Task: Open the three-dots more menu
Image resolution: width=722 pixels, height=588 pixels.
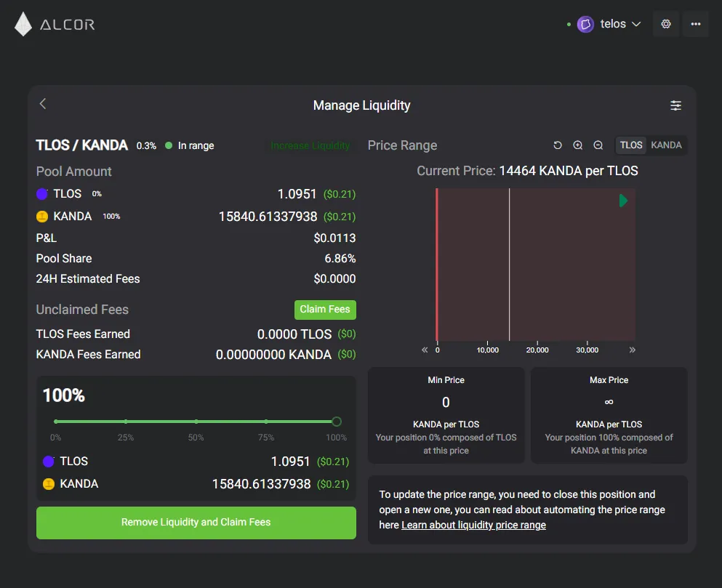Action: [x=695, y=24]
